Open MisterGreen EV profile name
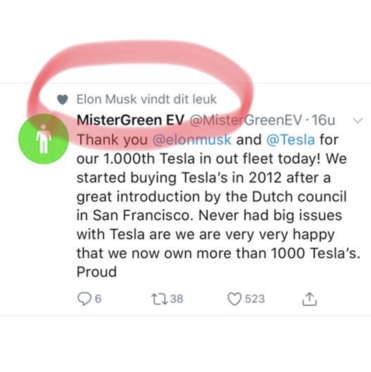Screen dimensions: 371x372 click(x=130, y=120)
